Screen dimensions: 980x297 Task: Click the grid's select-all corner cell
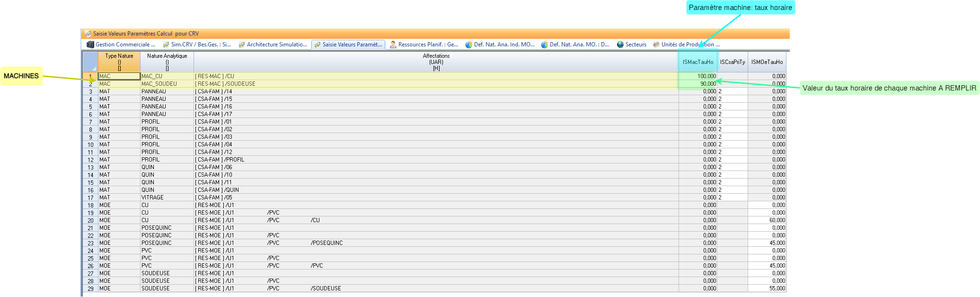click(90, 62)
